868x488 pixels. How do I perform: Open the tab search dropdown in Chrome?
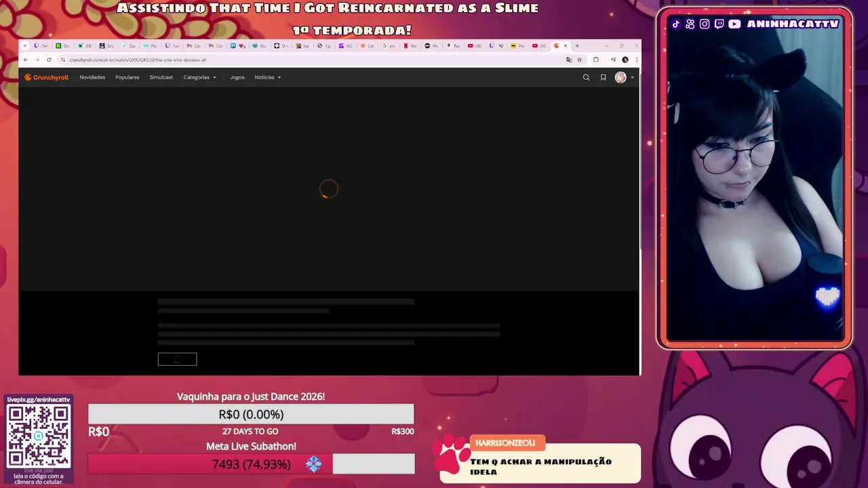click(x=25, y=46)
